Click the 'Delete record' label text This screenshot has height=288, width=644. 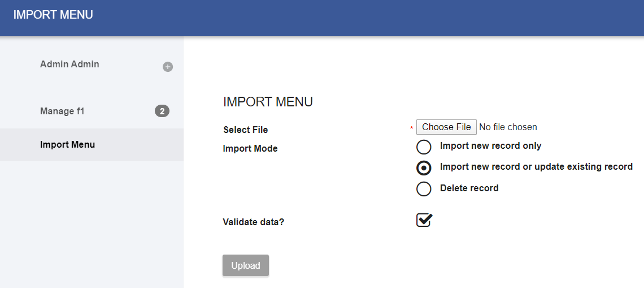point(469,188)
